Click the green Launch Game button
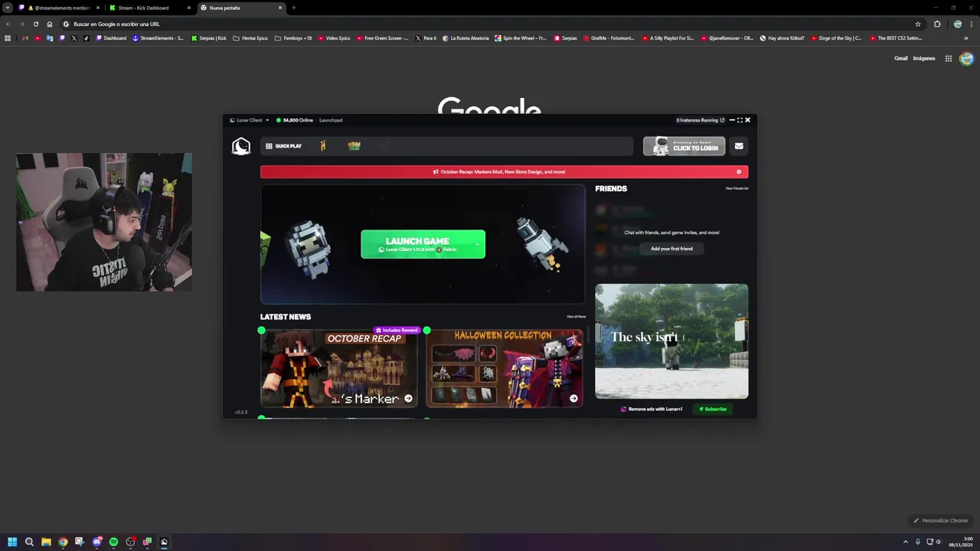The height and width of the screenshot is (551, 980). [x=423, y=244]
